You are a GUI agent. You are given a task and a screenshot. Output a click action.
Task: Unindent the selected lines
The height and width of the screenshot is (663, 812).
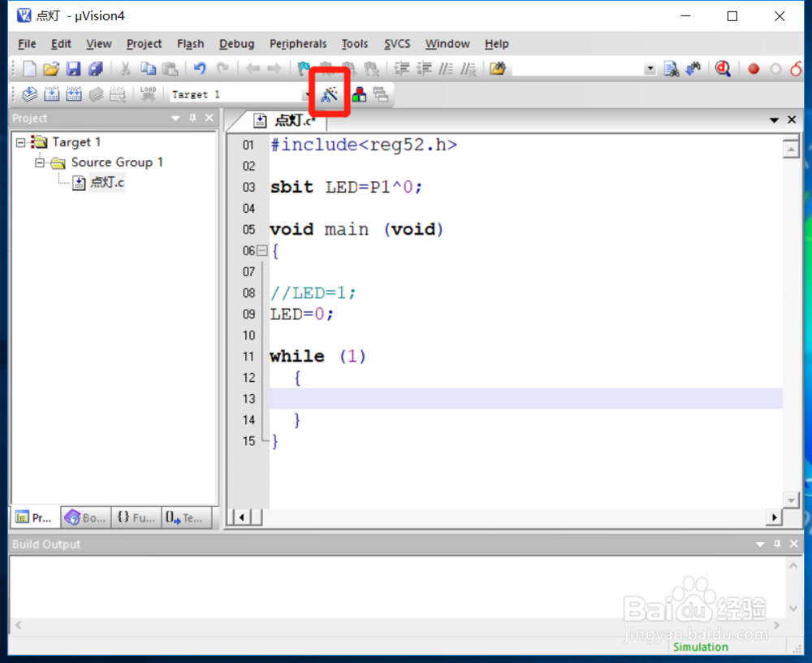pos(424,68)
